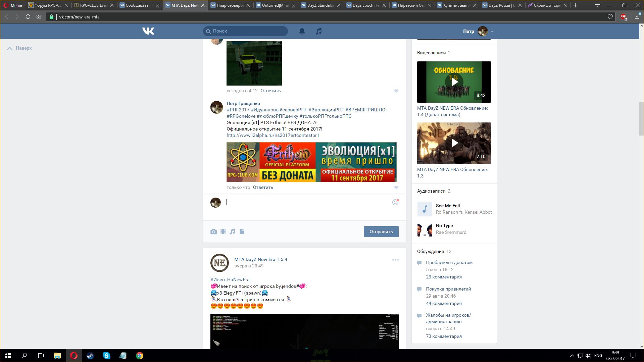Open Windows action center notifications
644x362 pixels.
point(633,356)
